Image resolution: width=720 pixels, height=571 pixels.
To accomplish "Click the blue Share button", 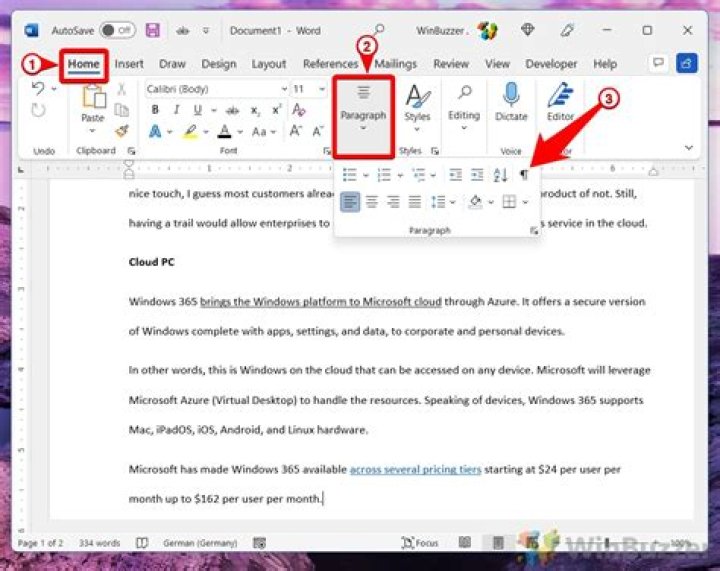I will click(x=686, y=63).
